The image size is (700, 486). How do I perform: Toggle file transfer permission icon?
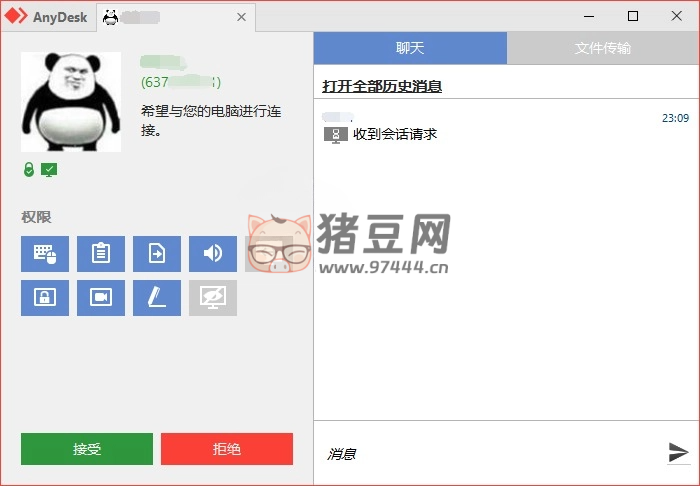pos(157,254)
